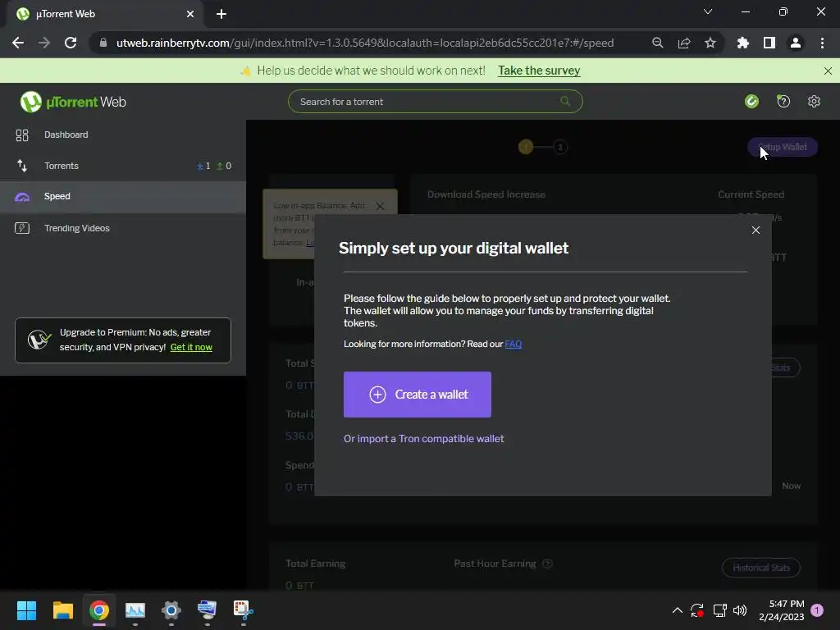Go to Torrents in the sidebar
The width and height of the screenshot is (840, 630).
point(123,166)
